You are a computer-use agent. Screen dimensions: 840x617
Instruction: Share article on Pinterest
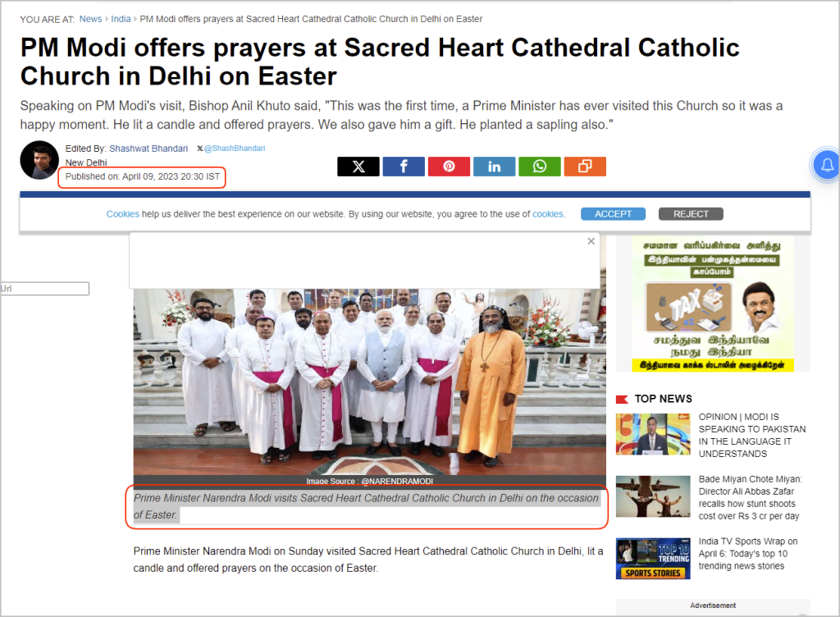point(449,167)
